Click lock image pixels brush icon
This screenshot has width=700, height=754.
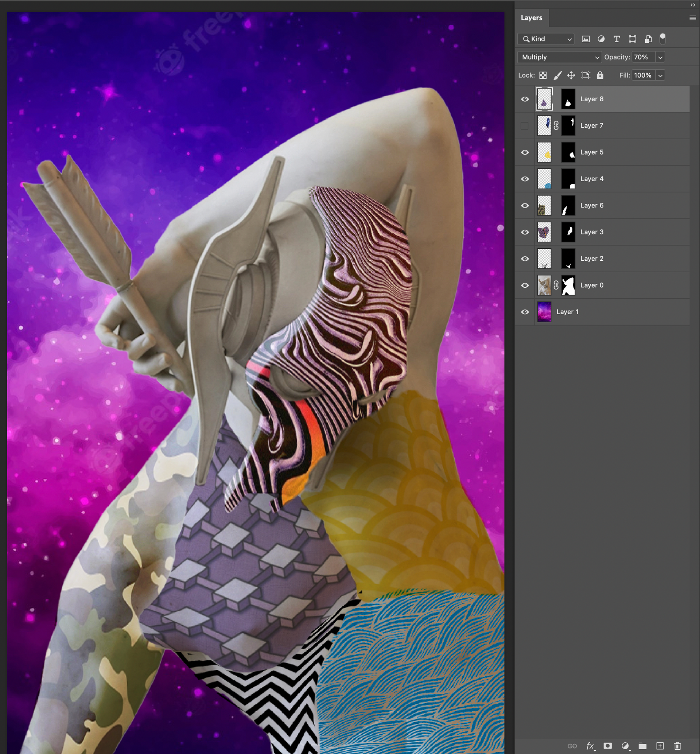557,75
